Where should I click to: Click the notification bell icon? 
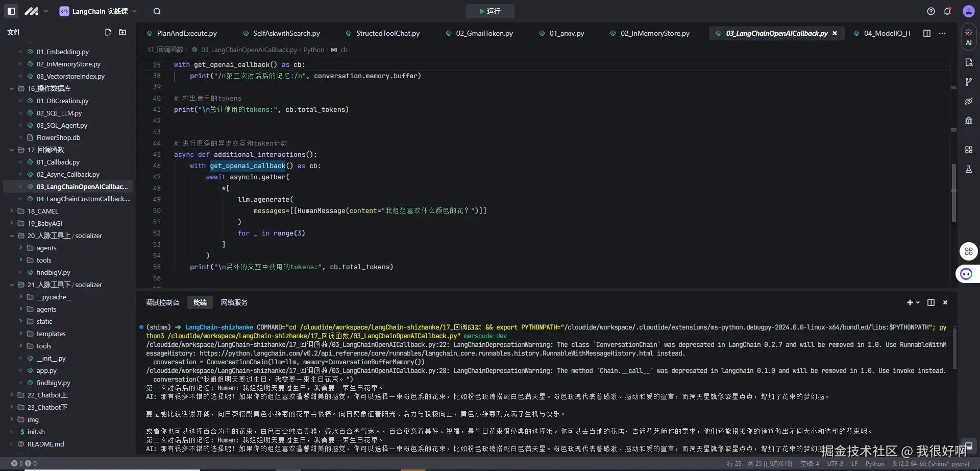click(947, 11)
